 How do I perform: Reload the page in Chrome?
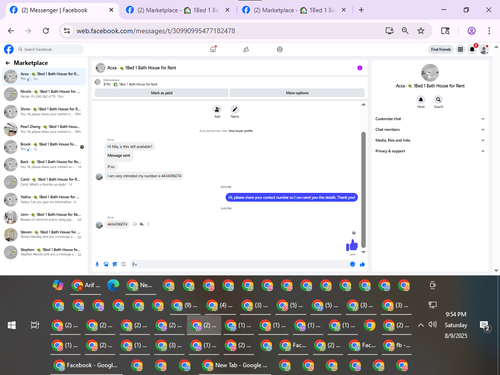pos(46,31)
